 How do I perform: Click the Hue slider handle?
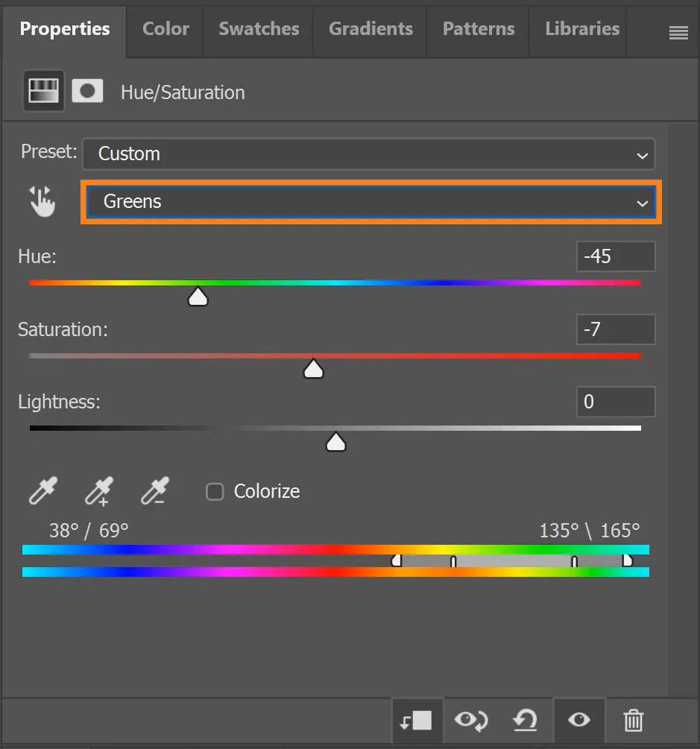(198, 297)
